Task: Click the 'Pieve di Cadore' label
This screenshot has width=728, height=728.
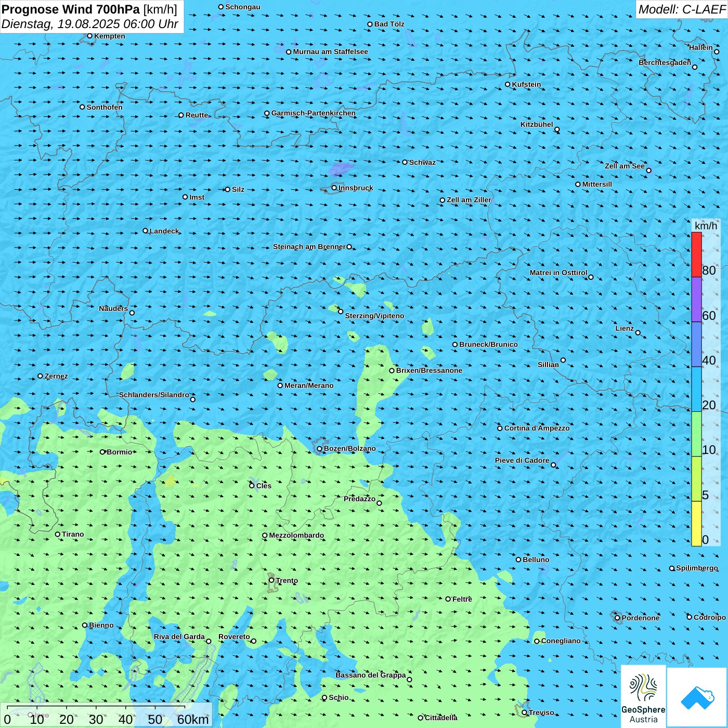Action: pos(522,460)
